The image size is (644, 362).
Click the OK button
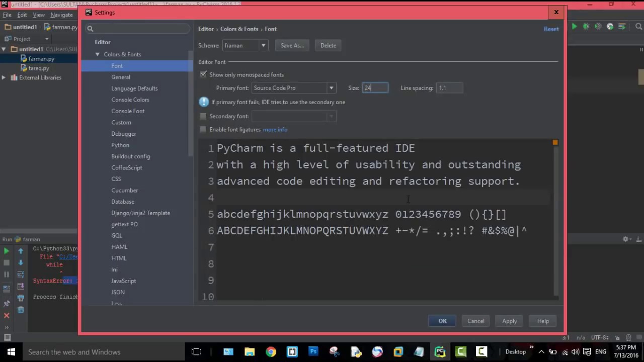coord(442,321)
